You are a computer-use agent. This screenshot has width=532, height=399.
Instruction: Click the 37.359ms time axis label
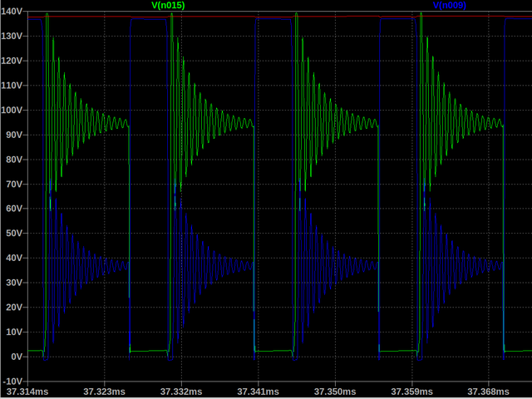[x=411, y=392]
